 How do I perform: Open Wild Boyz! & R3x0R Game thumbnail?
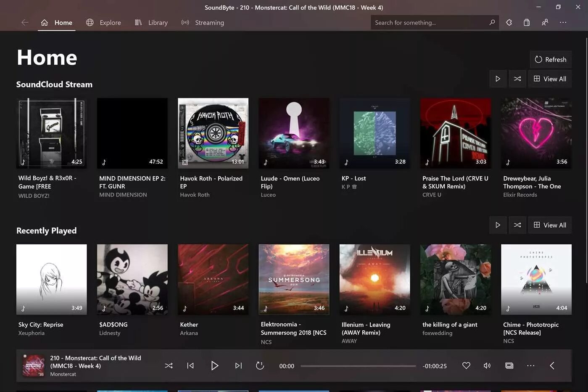point(52,133)
